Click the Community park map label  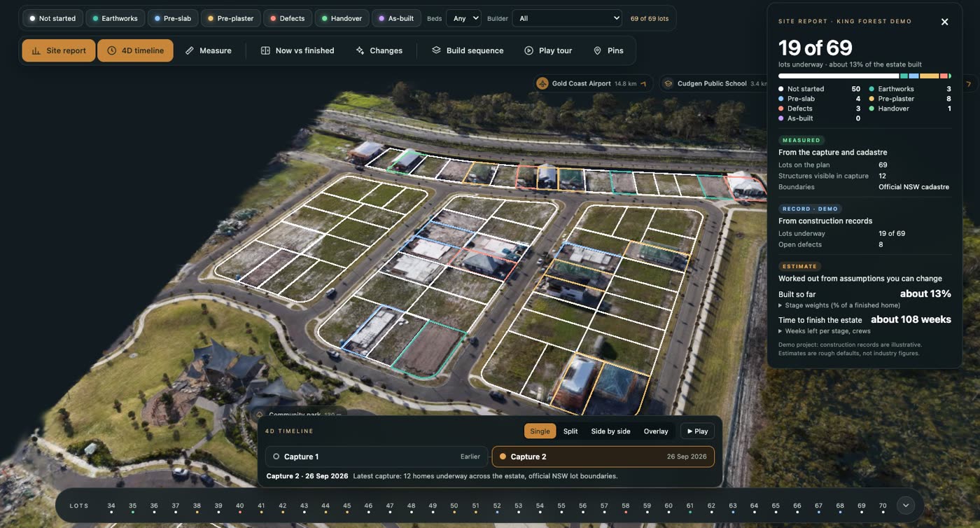pos(298,415)
